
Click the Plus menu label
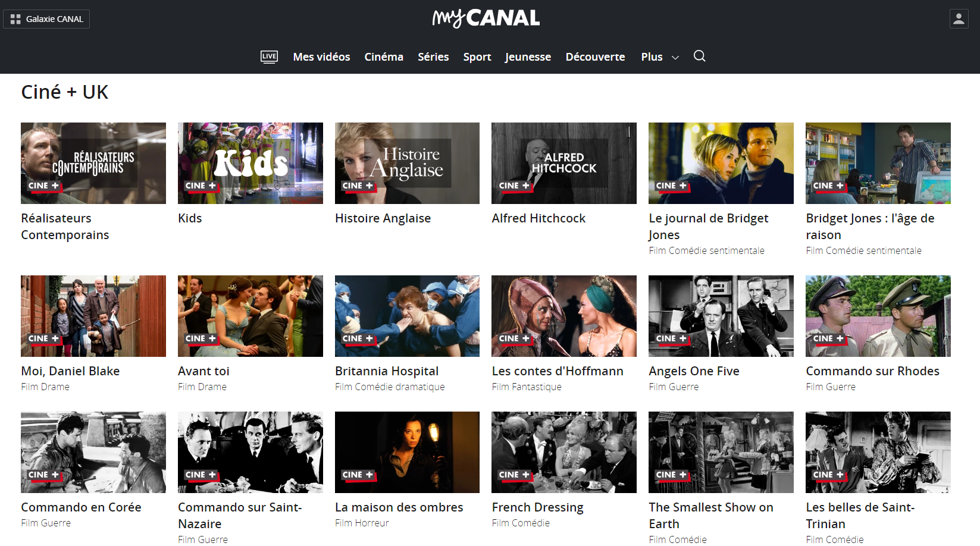[652, 57]
